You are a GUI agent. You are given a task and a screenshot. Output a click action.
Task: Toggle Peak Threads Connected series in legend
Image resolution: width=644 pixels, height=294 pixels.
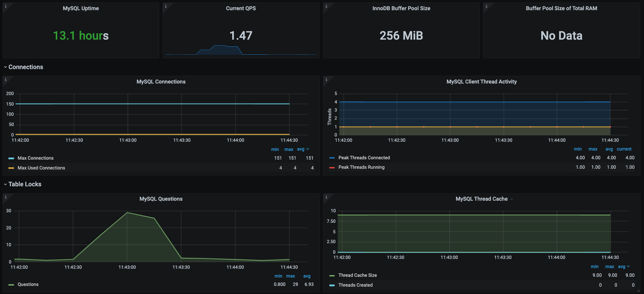(364, 158)
